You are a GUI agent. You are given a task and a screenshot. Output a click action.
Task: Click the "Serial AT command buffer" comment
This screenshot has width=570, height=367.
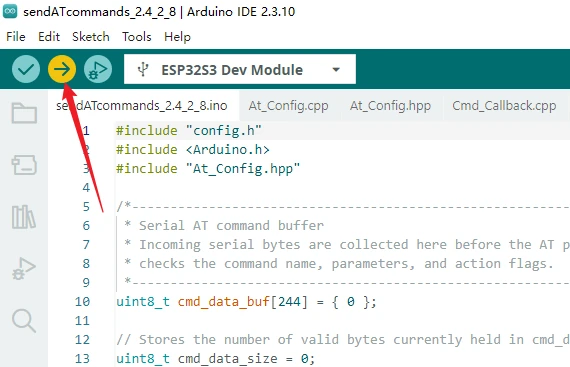click(231, 226)
